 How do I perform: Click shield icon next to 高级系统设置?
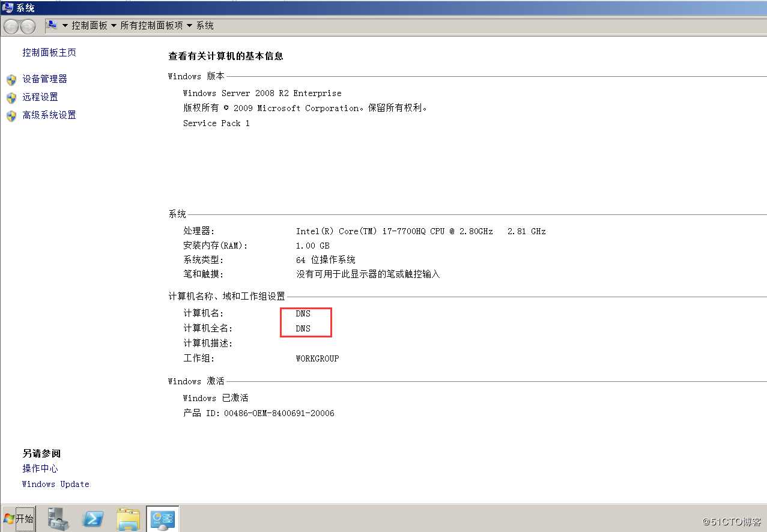(11, 116)
